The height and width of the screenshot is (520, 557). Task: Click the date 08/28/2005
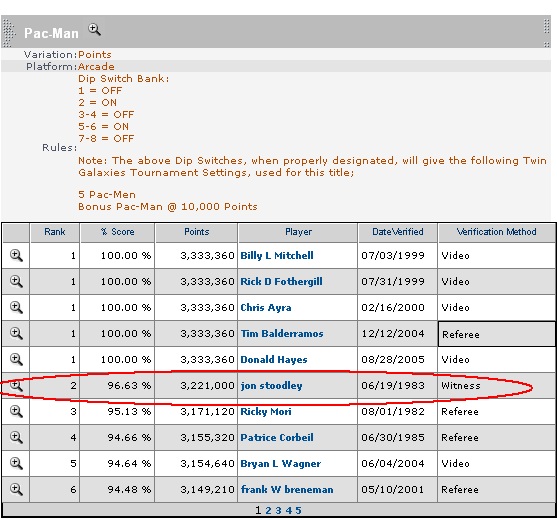tap(393, 359)
